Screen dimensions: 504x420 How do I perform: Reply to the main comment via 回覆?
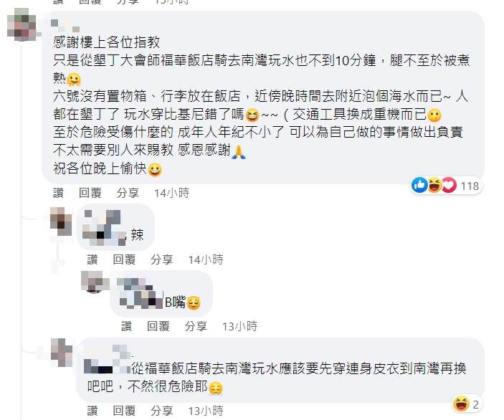click(90, 193)
